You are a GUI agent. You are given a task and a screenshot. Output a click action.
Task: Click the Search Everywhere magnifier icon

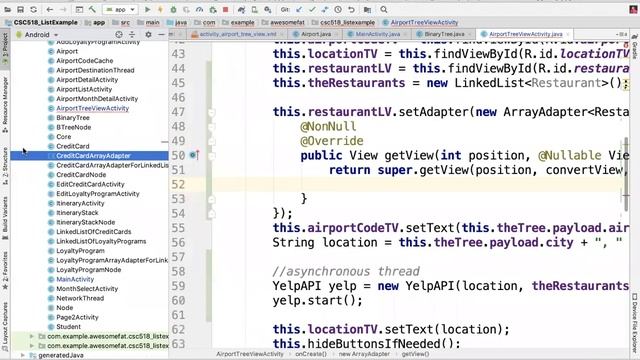(x=384, y=9)
